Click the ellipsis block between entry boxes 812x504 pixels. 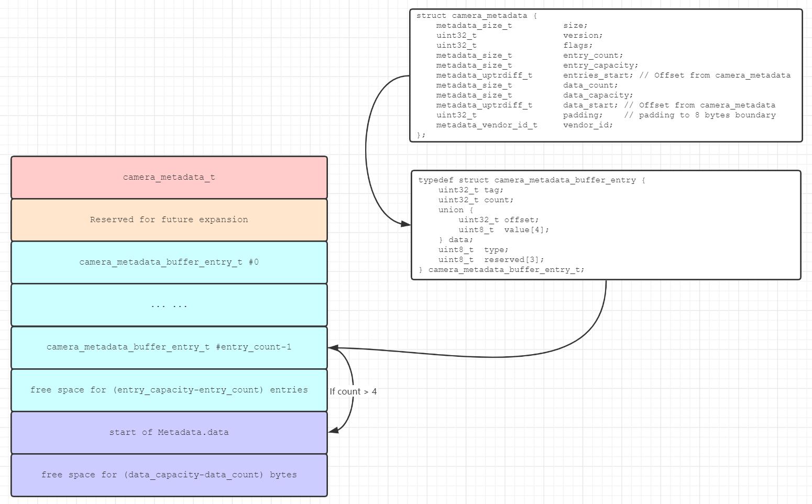(x=169, y=304)
